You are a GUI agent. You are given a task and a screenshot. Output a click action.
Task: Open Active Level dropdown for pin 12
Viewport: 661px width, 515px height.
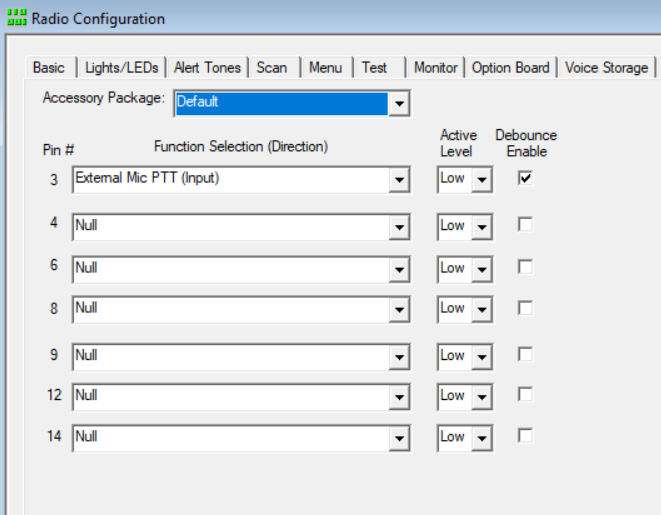[482, 396]
